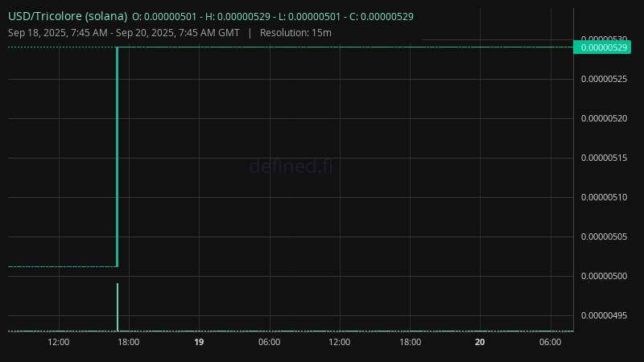Click the 0.00000525 price axis label
The height and width of the screenshot is (362, 644).
click(x=605, y=79)
